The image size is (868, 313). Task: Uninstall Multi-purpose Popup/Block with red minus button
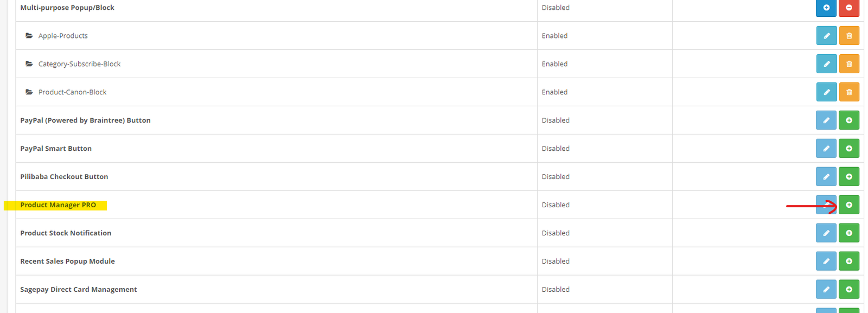pos(848,8)
